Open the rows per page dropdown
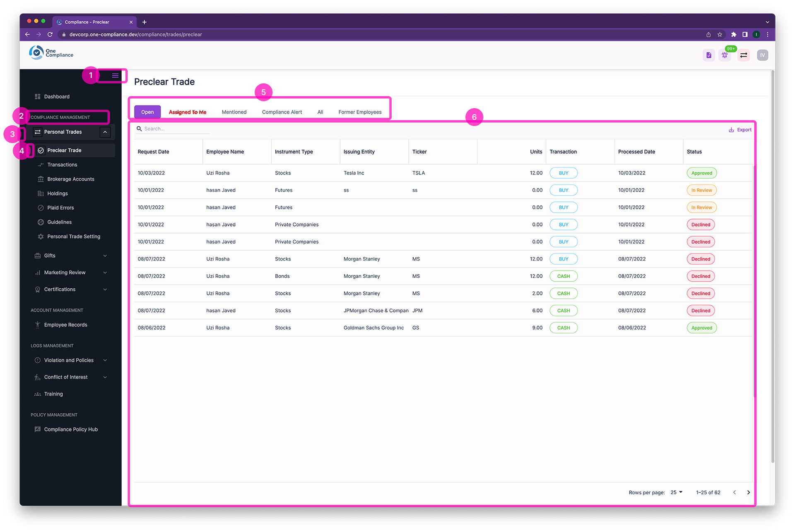This screenshot has height=532, width=795. [677, 492]
